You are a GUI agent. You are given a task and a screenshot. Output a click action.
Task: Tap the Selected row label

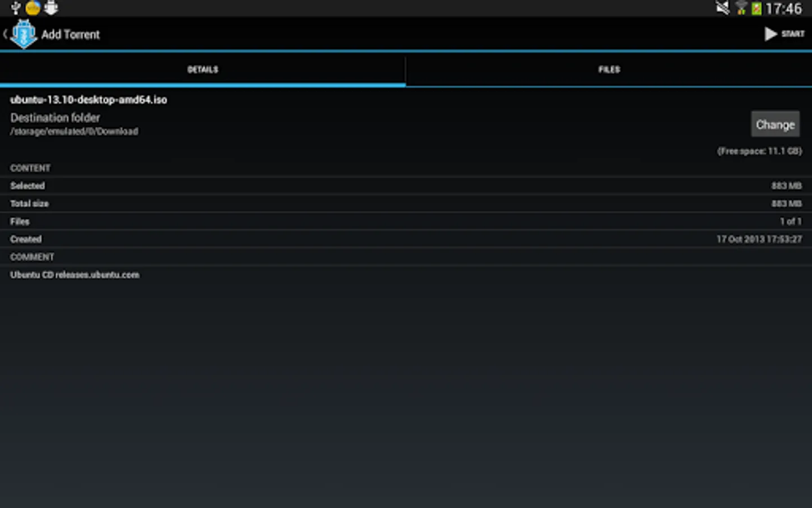[28, 186]
